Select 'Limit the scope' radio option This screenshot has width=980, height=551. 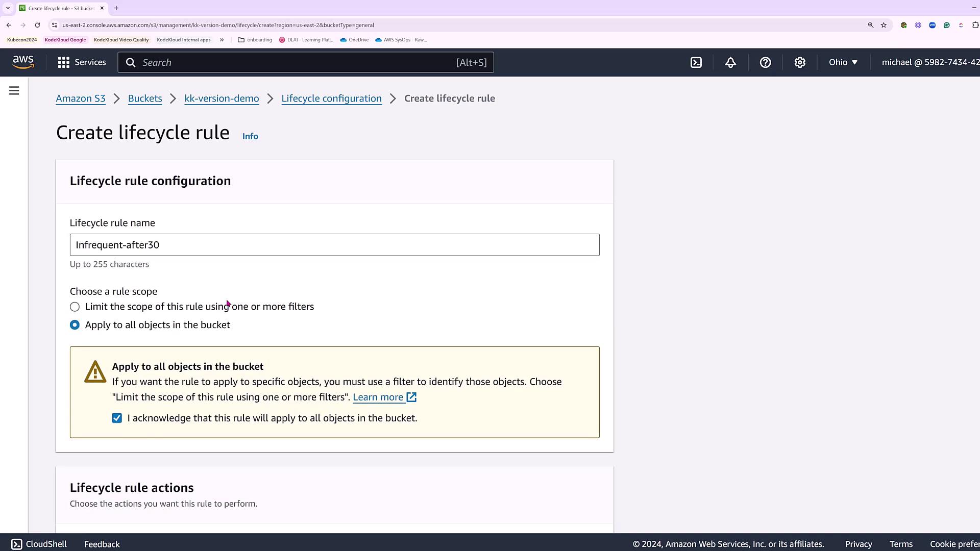point(75,307)
